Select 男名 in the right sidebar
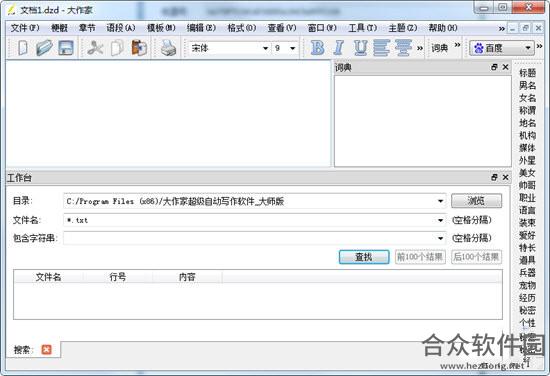This screenshot has width=550, height=376. 527,85
